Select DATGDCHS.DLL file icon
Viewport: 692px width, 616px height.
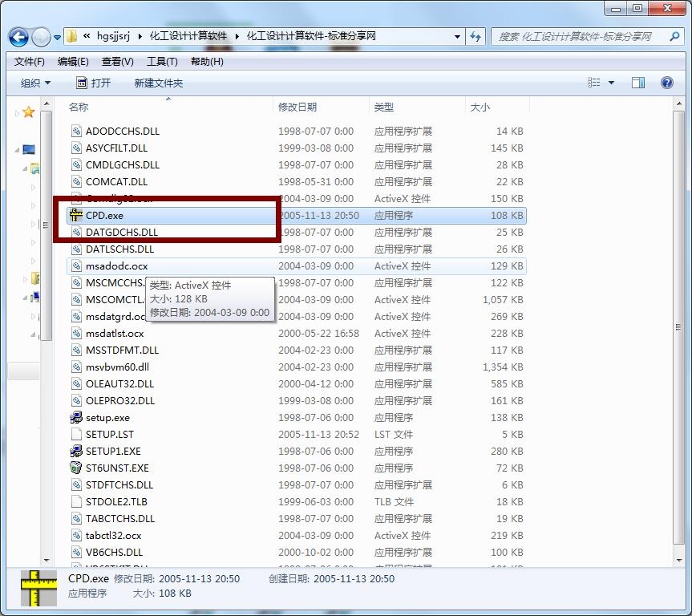pos(76,233)
